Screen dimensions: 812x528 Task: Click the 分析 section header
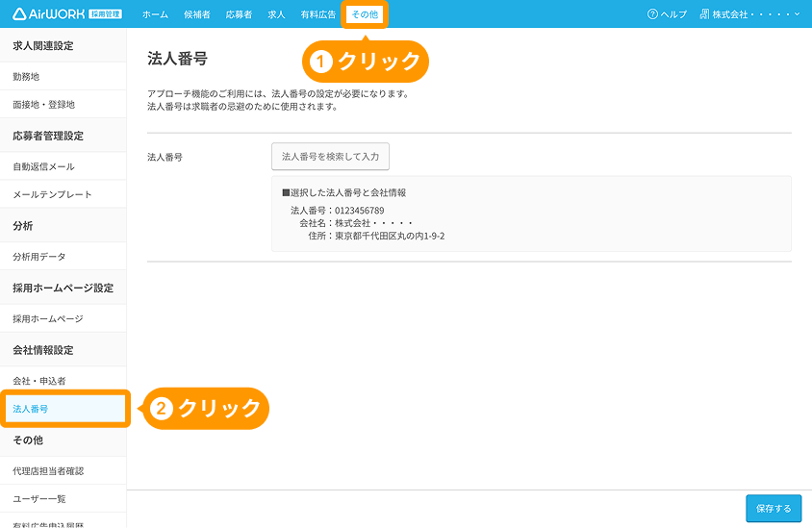pos(23,226)
